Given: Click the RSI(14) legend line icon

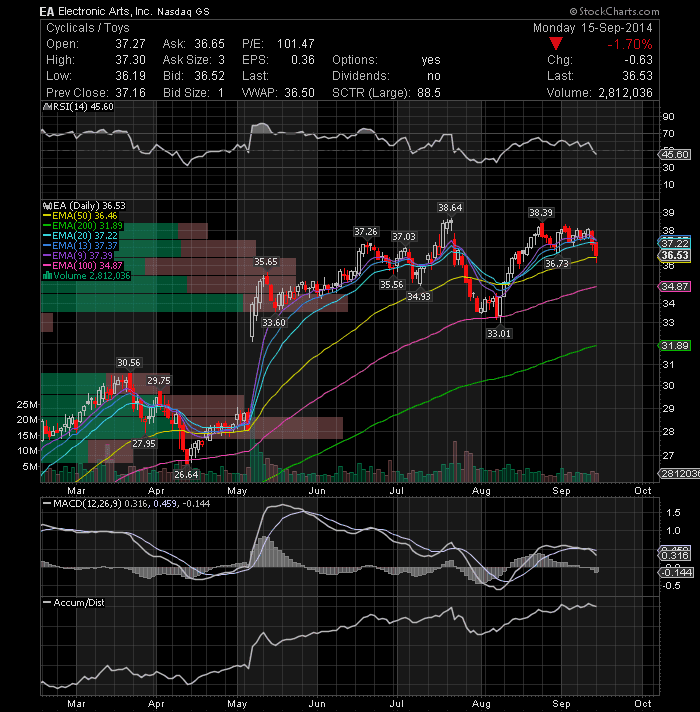Looking at the screenshot, I should pyautogui.click(x=47, y=107).
